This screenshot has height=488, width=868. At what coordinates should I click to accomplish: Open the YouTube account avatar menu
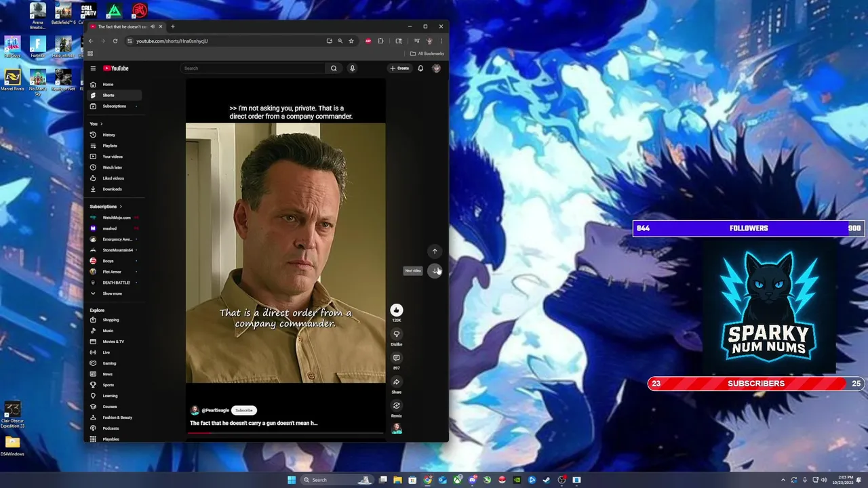click(x=436, y=68)
